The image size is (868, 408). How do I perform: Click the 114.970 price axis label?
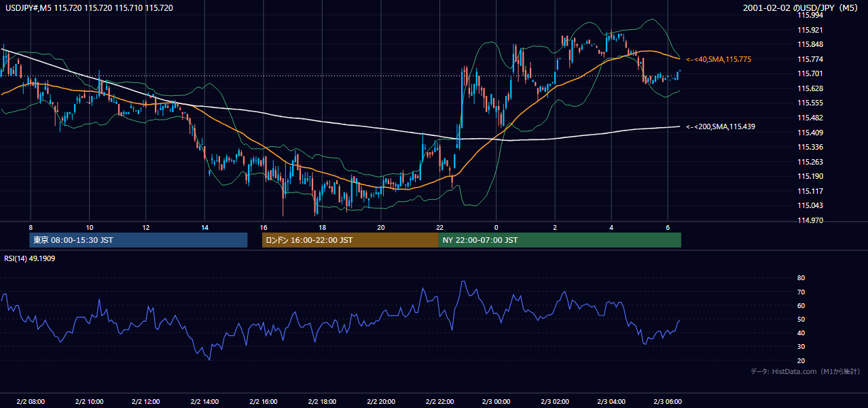point(810,220)
